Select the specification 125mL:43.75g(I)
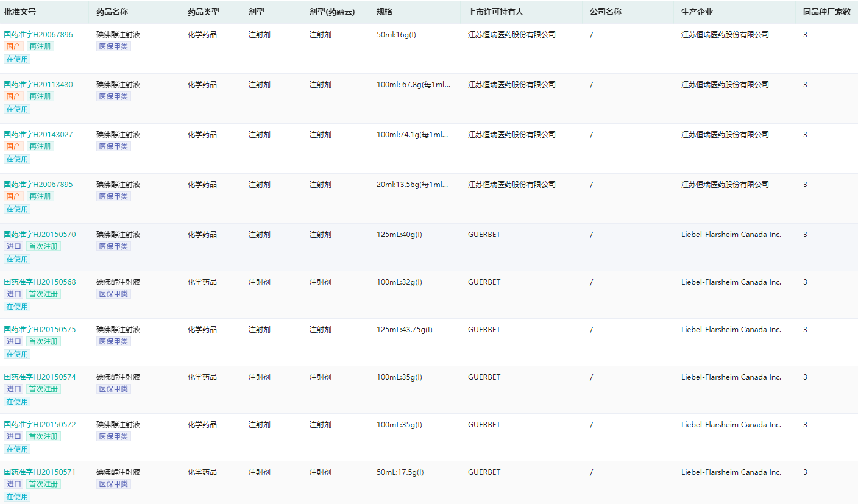Screen dimensions: 858x504 click(405, 330)
